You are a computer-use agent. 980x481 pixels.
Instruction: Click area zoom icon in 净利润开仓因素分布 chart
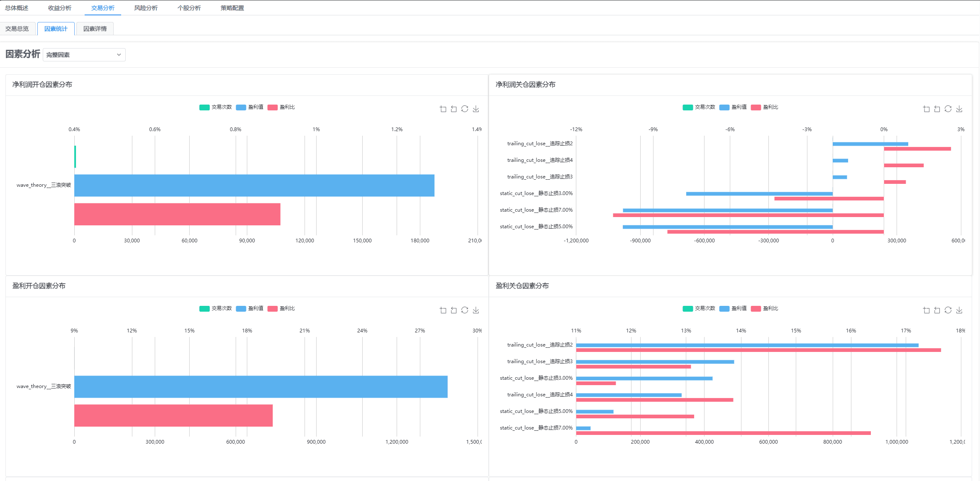[x=443, y=109]
